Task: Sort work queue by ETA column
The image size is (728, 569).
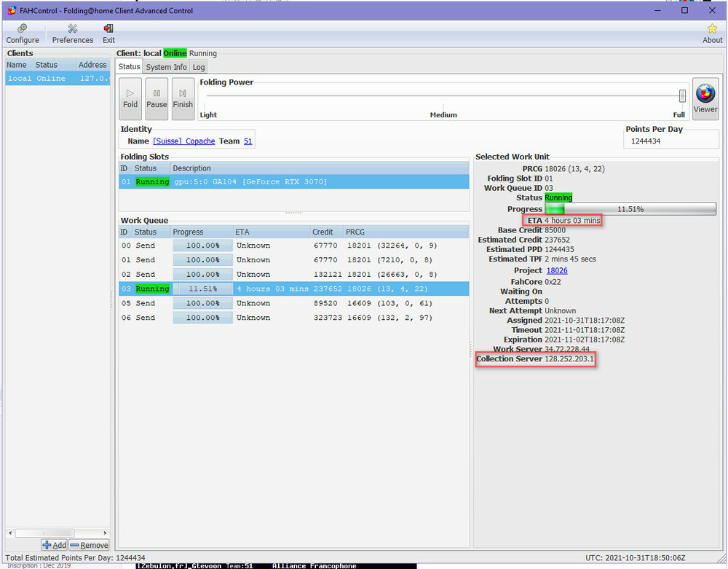Action: (272, 232)
